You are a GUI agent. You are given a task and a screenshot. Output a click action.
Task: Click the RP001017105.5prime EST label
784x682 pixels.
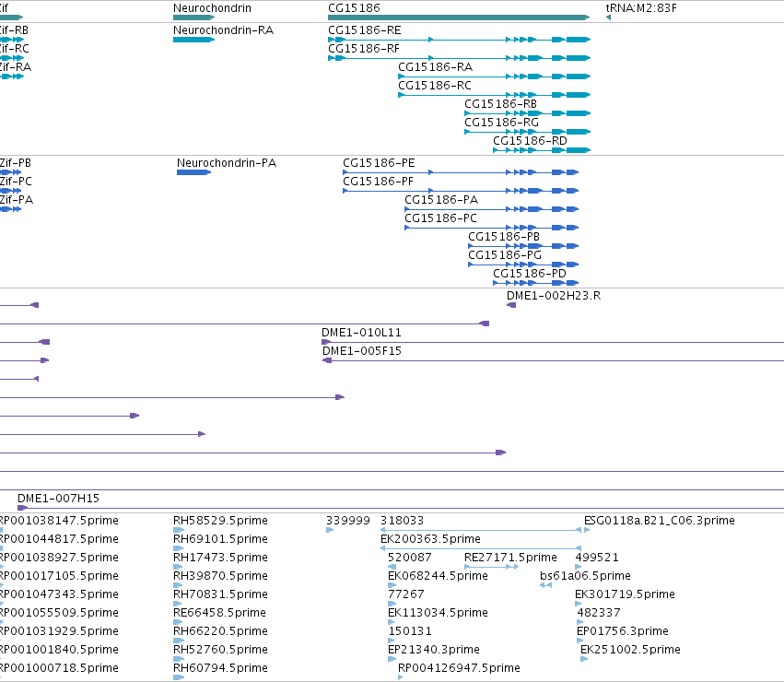(x=59, y=576)
